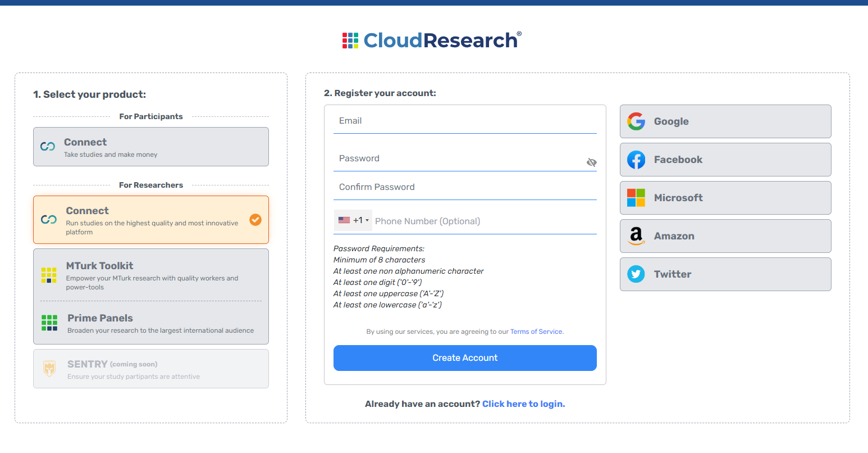Focus the Phone Number (Optional) field
Screen dimensions: 868x453
click(485, 221)
